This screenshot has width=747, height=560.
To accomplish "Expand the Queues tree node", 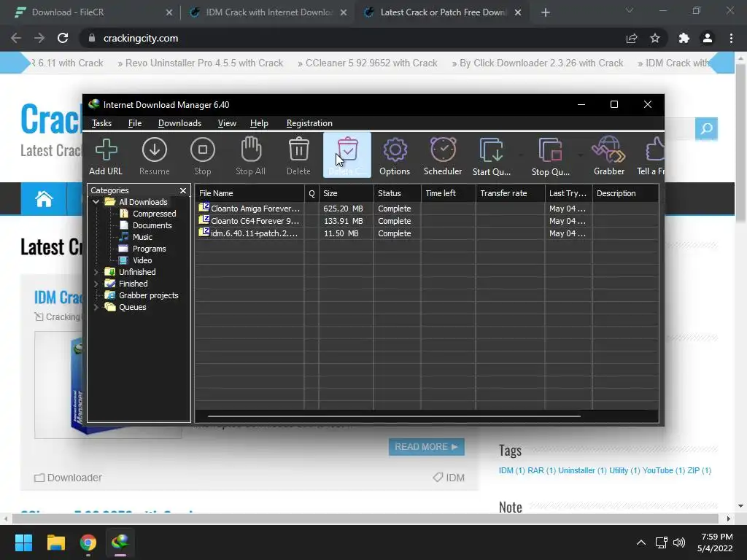I will coord(96,307).
